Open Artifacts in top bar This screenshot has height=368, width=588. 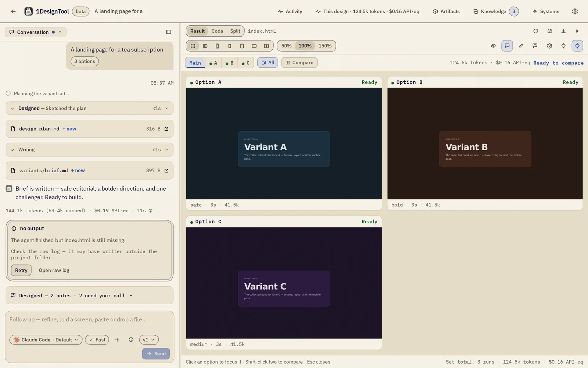446,11
